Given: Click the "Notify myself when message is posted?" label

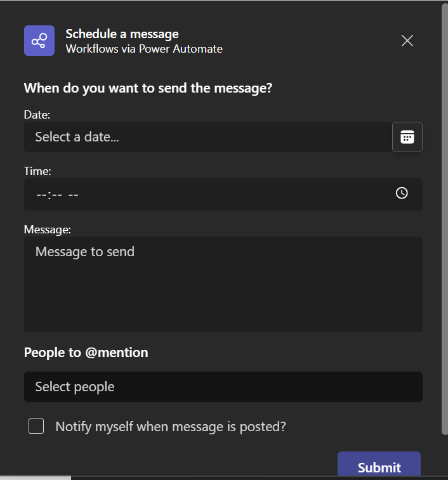Looking at the screenshot, I should click(171, 427).
